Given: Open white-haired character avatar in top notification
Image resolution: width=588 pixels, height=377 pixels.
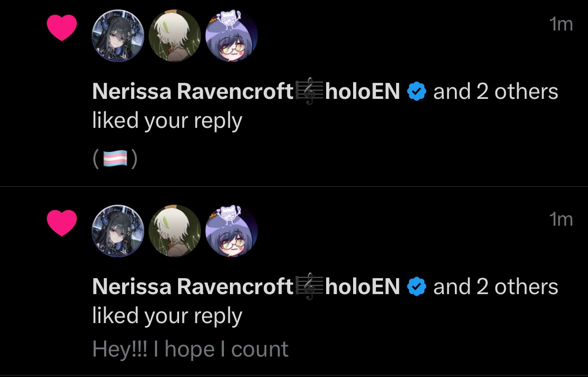Looking at the screenshot, I should point(175,35).
